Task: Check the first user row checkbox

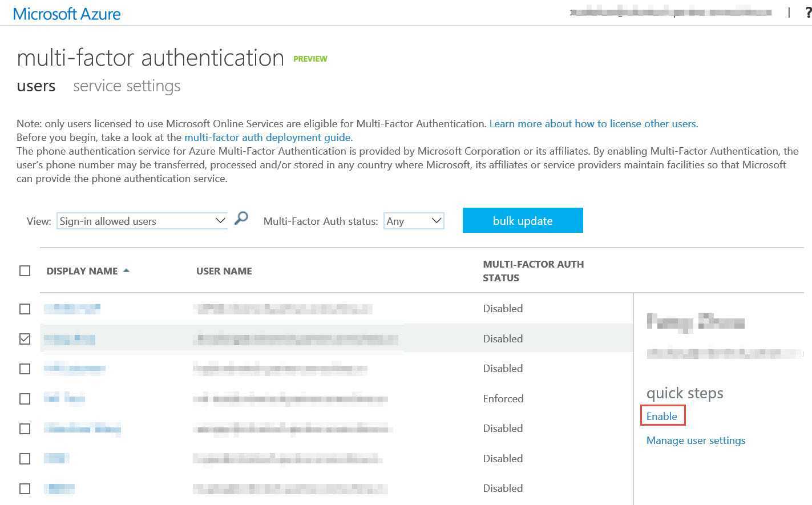Action: [x=25, y=309]
